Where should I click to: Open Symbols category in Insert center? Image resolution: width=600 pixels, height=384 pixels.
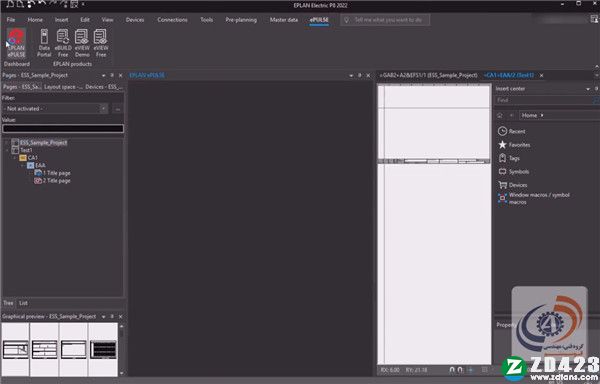coord(514,171)
